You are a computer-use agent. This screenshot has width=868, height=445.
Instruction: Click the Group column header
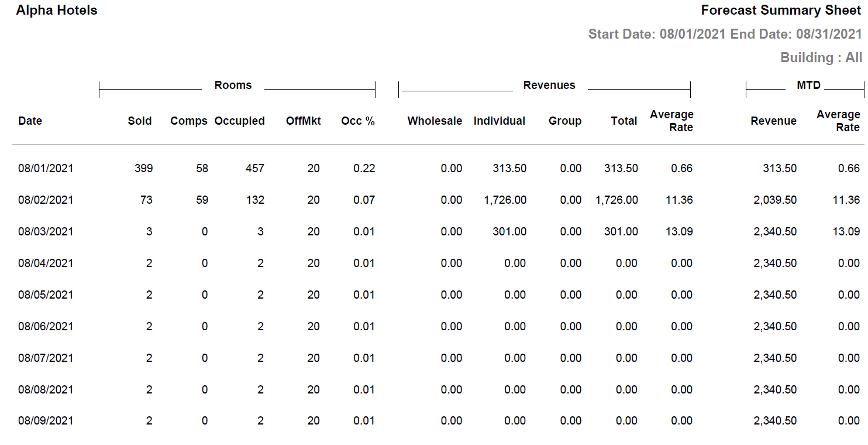(564, 121)
